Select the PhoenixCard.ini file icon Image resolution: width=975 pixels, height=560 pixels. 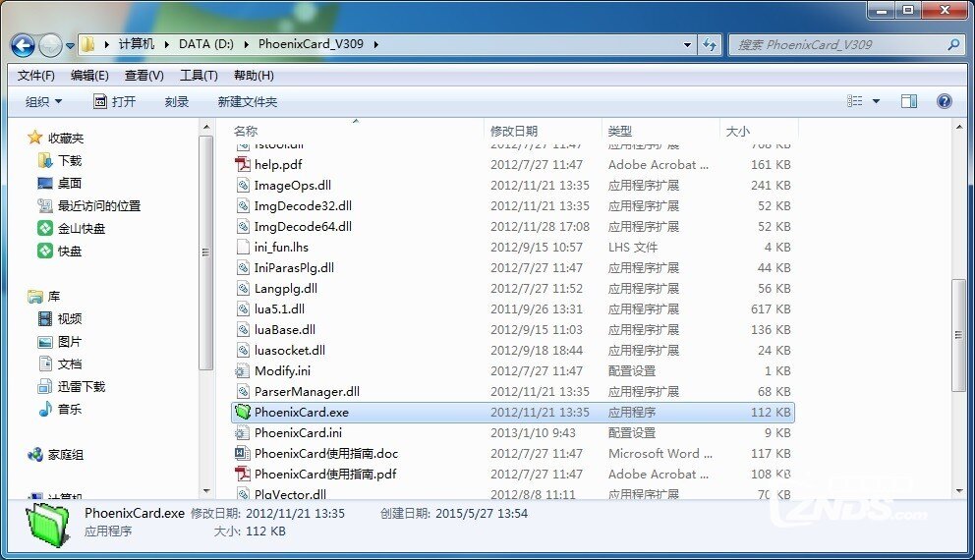[243, 432]
